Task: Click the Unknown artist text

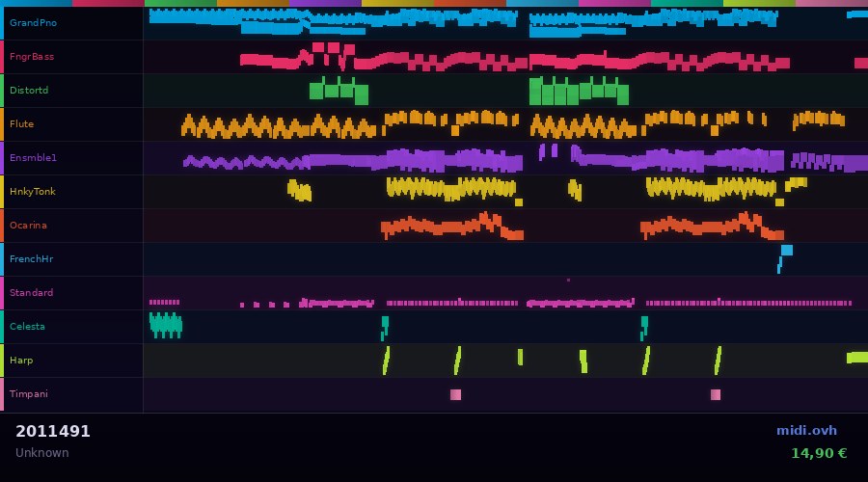Action: click(x=41, y=453)
